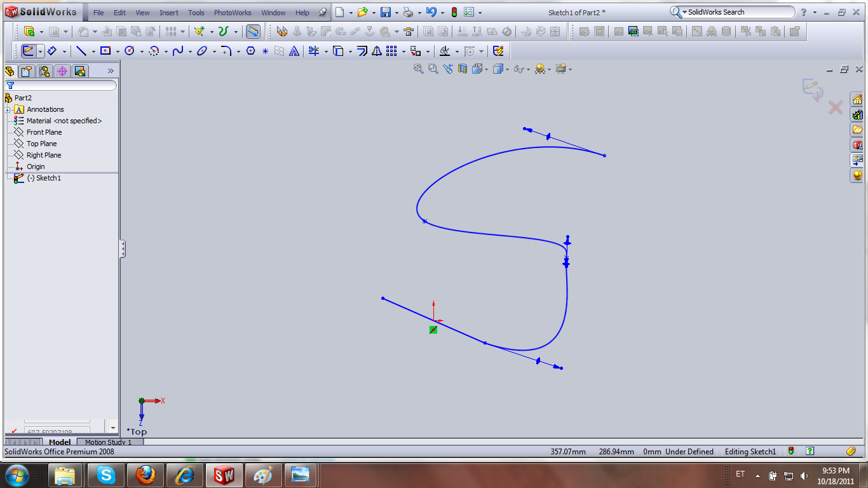868x488 pixels.
Task: Exit sketch using confirmation corner icon
Action: pos(812,89)
